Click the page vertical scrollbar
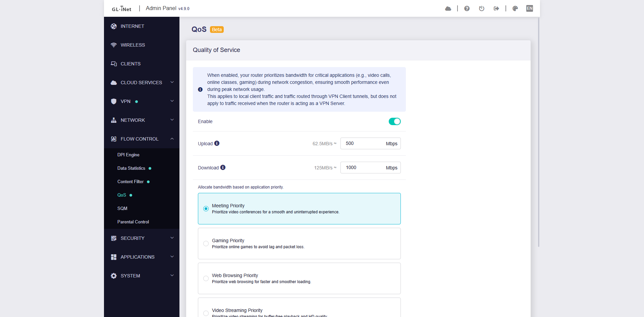 pos(539,132)
